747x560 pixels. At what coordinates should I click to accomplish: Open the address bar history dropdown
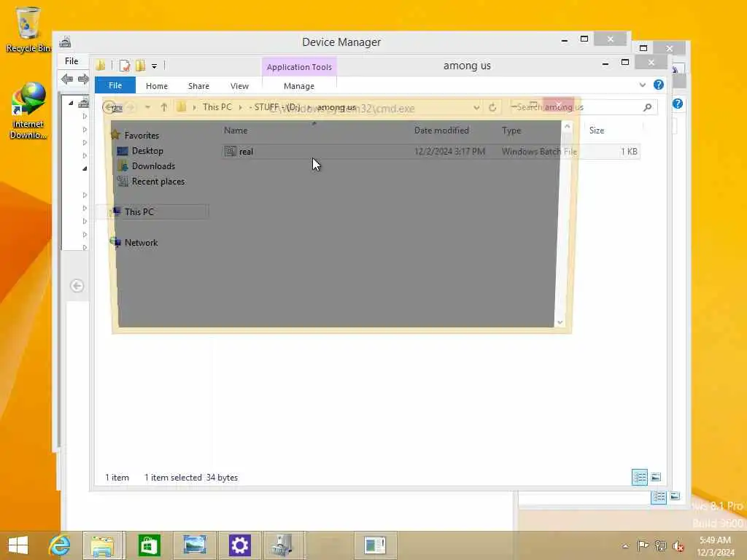[x=476, y=108]
